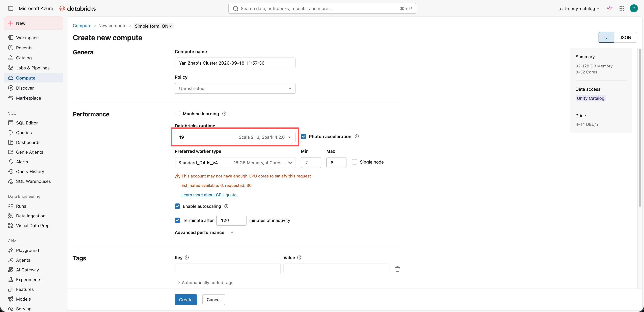
Task: Delete tag row with trash icon
Action: 397,269
